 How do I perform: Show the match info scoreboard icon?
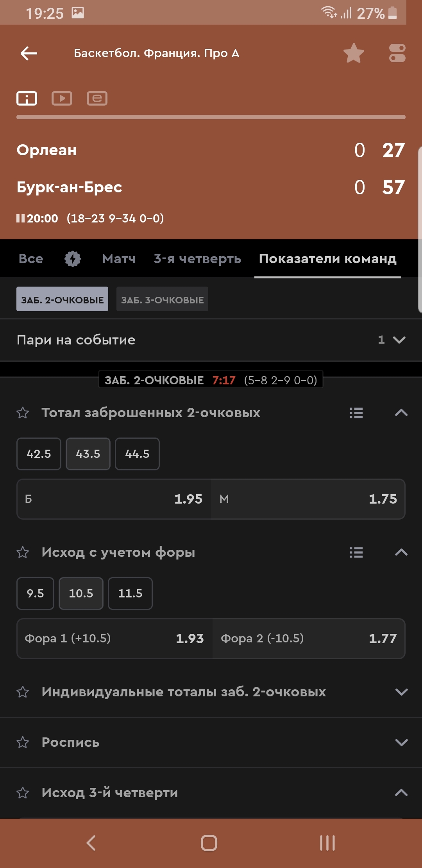click(x=27, y=98)
